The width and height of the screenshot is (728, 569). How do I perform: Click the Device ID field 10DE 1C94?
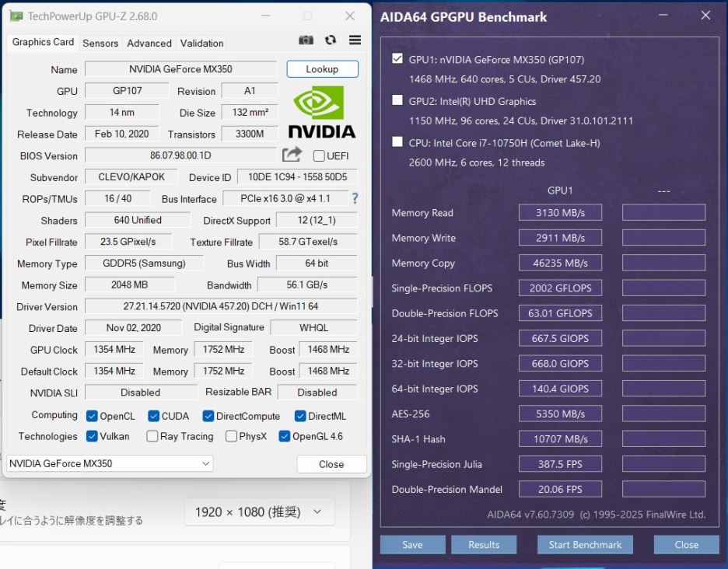297,176
